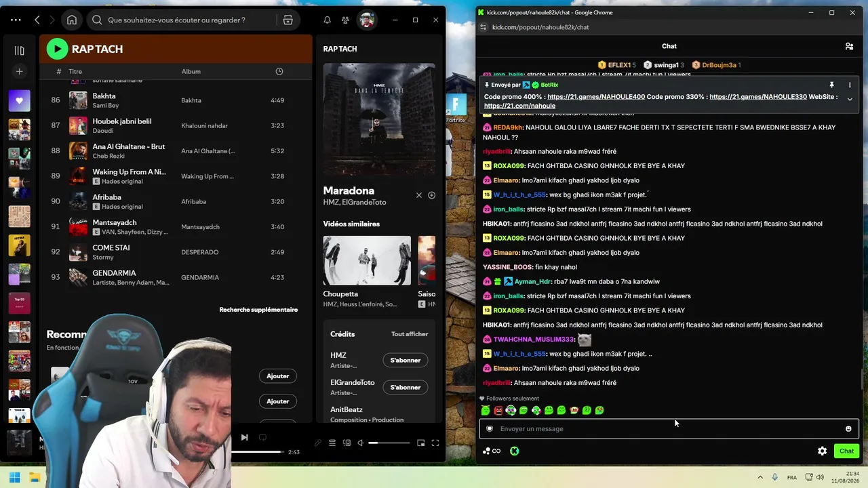868x488 pixels.
Task: Skip to next track in Spotify
Action: [244, 437]
